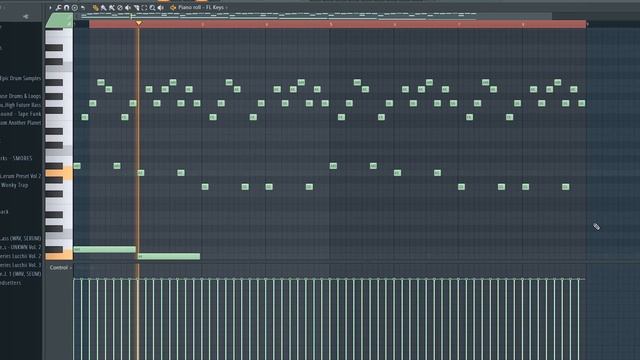Click the green piano roll corner button
This screenshot has width=640, height=360.
[x=60, y=20]
